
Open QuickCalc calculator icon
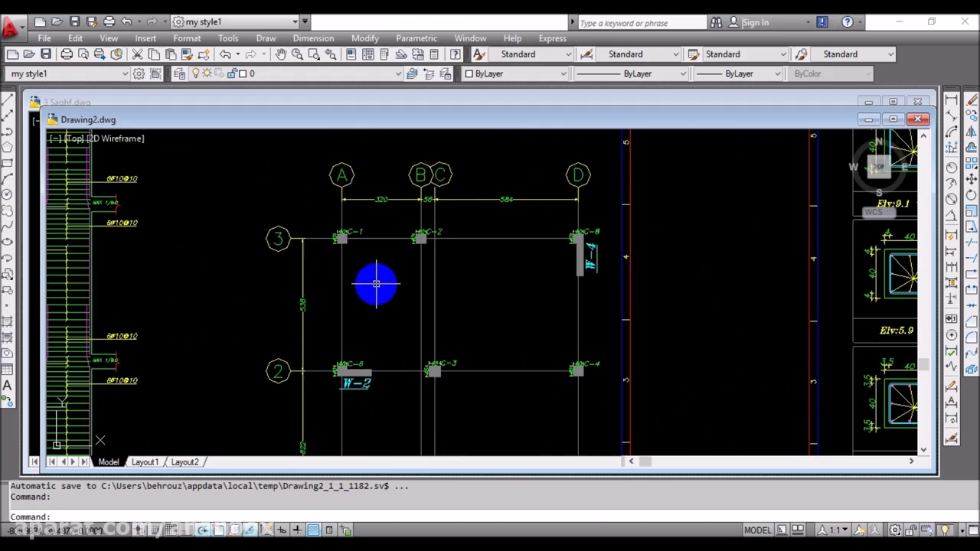tap(435, 54)
